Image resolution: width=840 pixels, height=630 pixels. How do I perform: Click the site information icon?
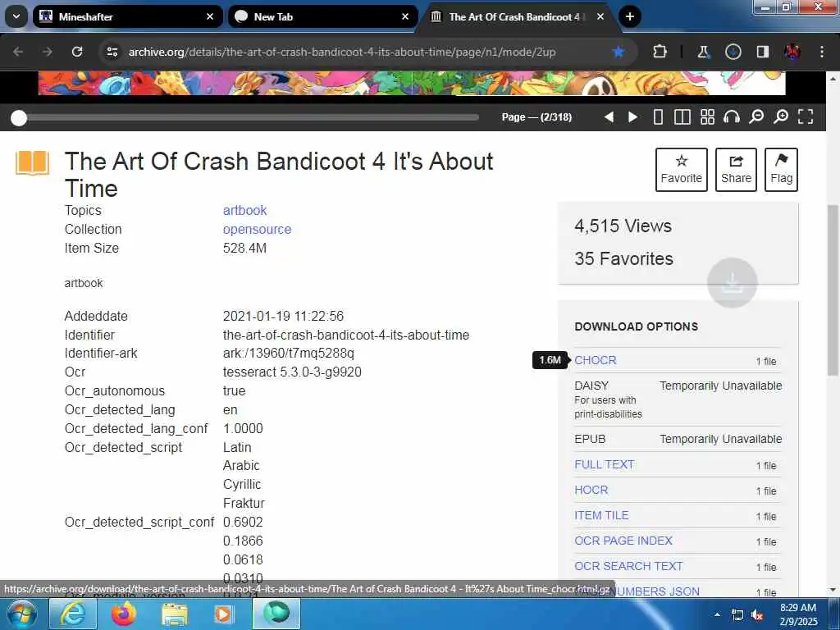112,52
